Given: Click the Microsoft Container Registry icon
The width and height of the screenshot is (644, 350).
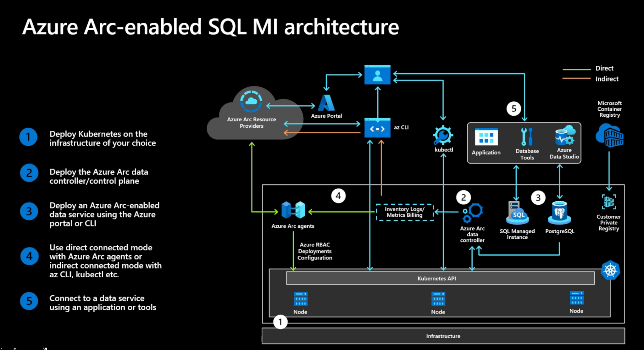Looking at the screenshot, I should 609,136.
